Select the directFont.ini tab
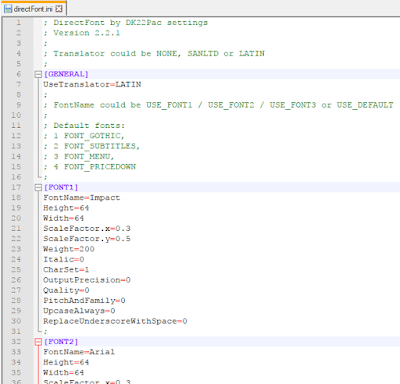The image size is (400, 384). pyautogui.click(x=33, y=9)
